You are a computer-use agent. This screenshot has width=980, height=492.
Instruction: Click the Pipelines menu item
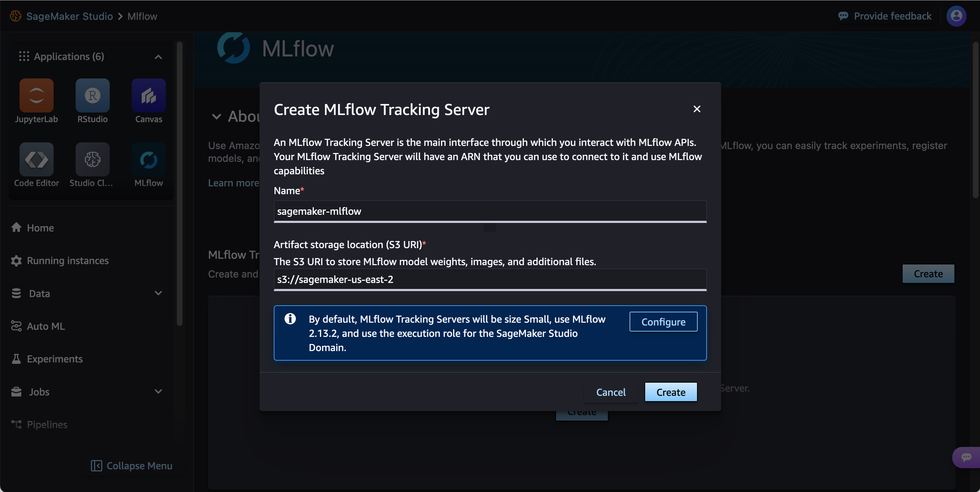click(47, 424)
